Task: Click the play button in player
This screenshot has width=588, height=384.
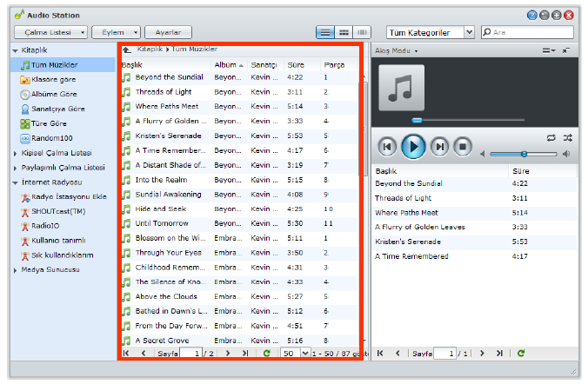Action: click(413, 147)
